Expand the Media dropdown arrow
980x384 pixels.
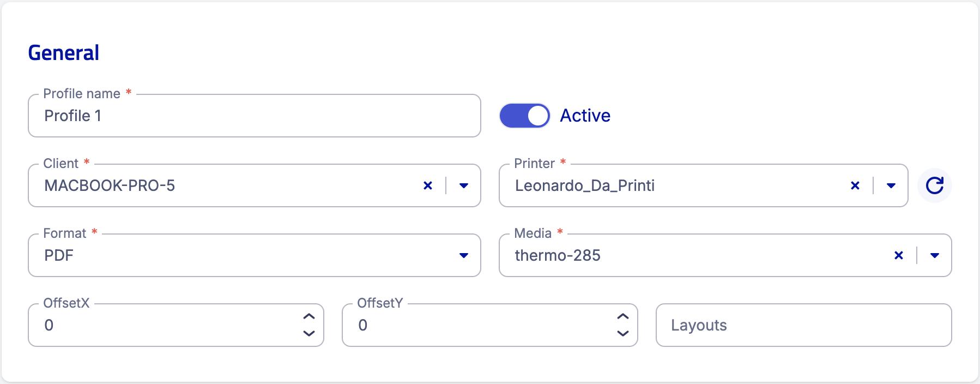click(935, 255)
